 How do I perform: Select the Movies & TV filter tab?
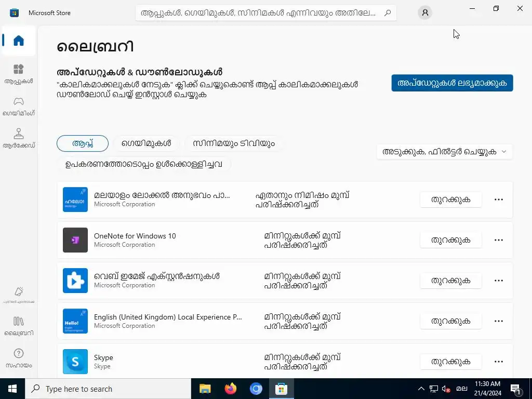pos(234,143)
